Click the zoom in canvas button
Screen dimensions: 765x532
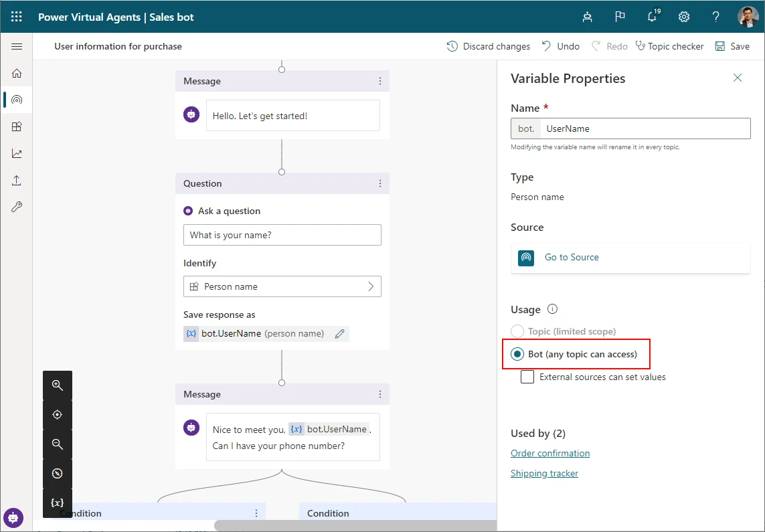(x=58, y=385)
